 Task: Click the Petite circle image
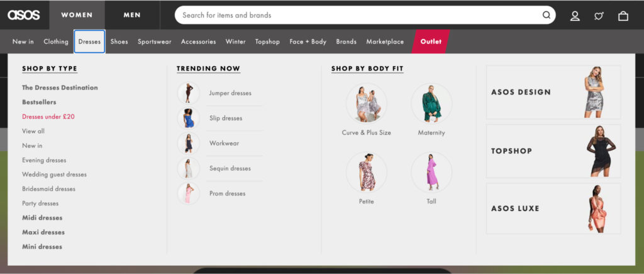point(367,172)
